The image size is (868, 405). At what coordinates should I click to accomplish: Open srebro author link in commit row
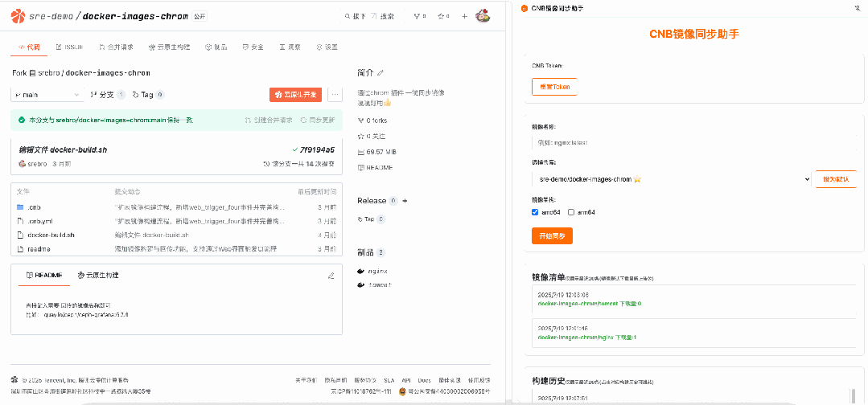[x=38, y=164]
